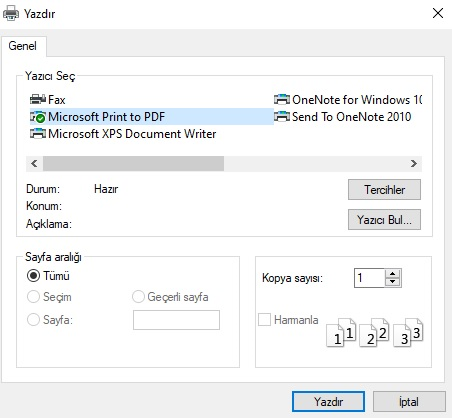Screen dimensions: 452x418
Task: Click the Microsoft XPS Document Writer name
Action: tap(132, 134)
